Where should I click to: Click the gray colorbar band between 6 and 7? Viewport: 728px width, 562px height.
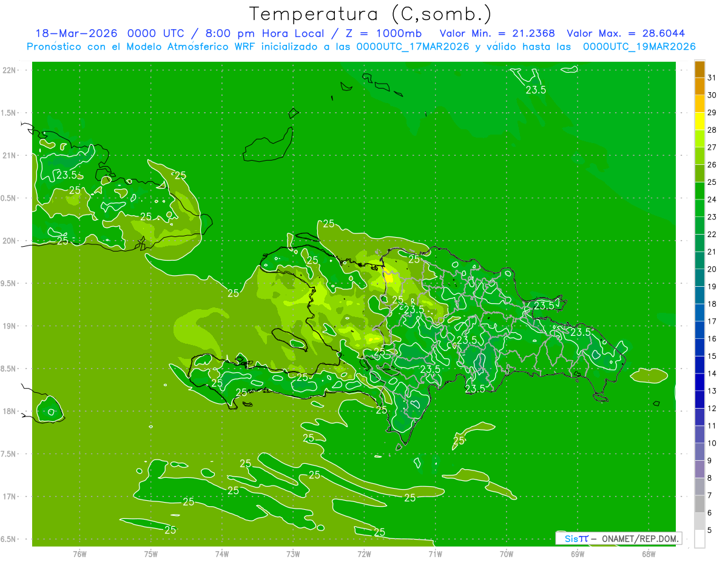click(x=699, y=504)
